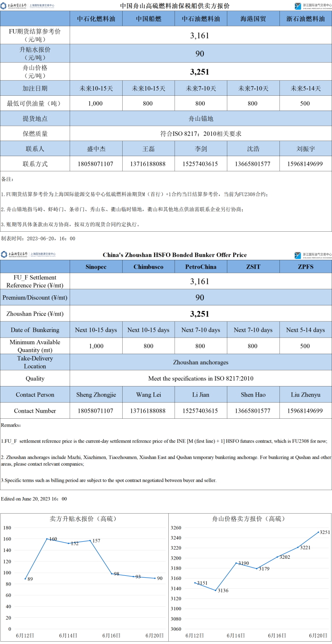
Task: Click the 制表时间：2023-06-20 line
Action: tap(38, 239)
